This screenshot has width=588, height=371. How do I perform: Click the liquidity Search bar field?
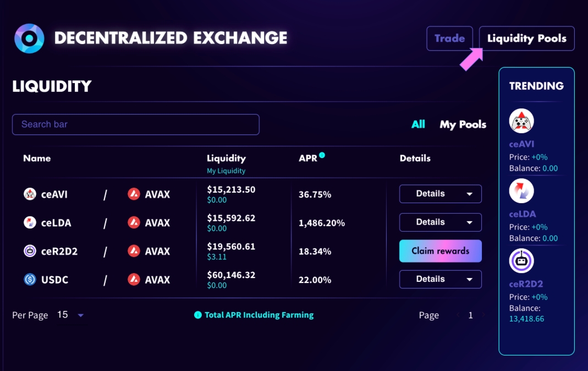click(x=135, y=124)
